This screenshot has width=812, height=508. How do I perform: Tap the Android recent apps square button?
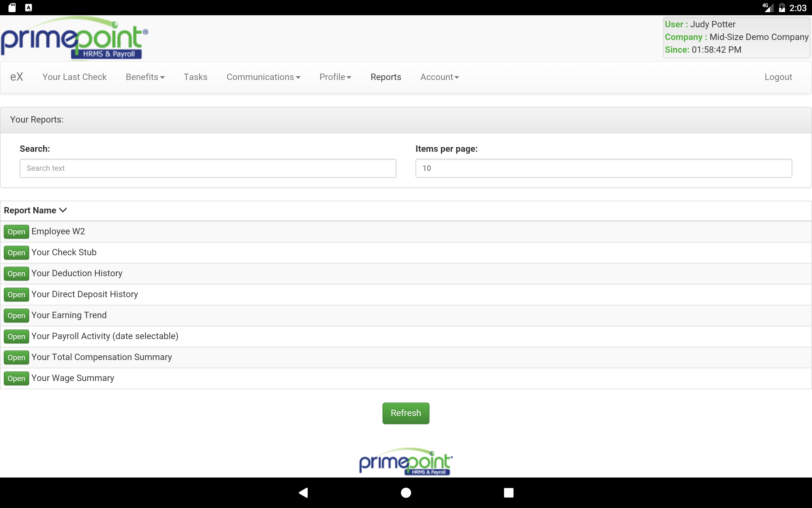pyautogui.click(x=508, y=492)
